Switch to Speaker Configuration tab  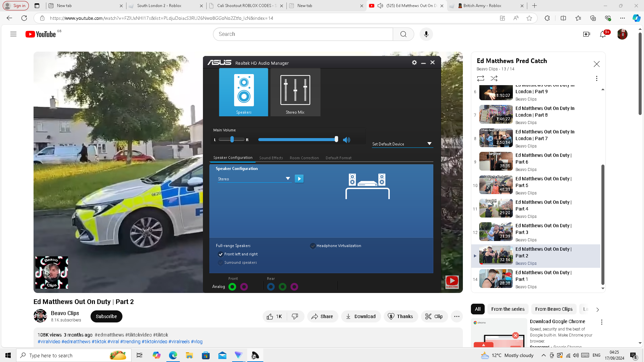[x=233, y=158]
